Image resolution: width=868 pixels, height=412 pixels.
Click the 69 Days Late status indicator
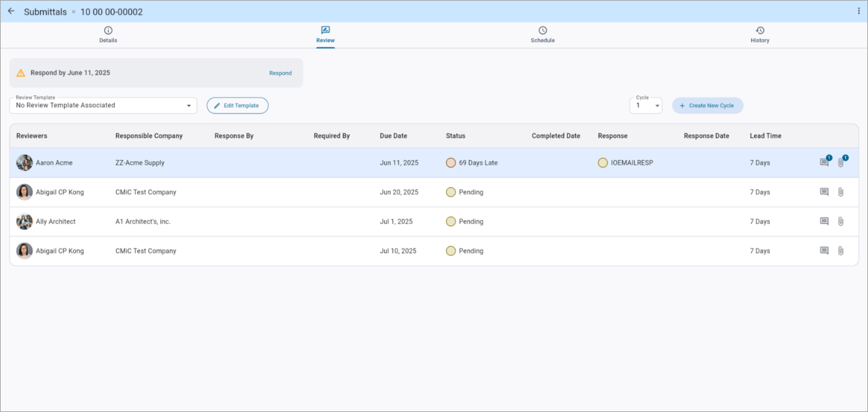point(451,163)
